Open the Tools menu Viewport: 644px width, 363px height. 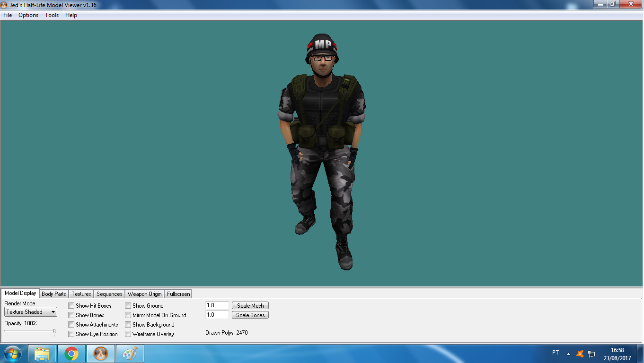pyautogui.click(x=52, y=15)
